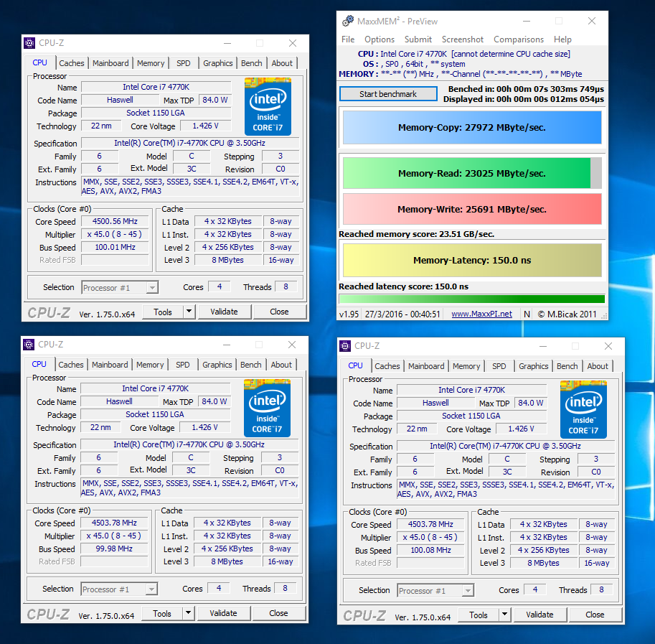Click the MaxxMEM app icon in title bar
This screenshot has width=655, height=644.
point(347,21)
